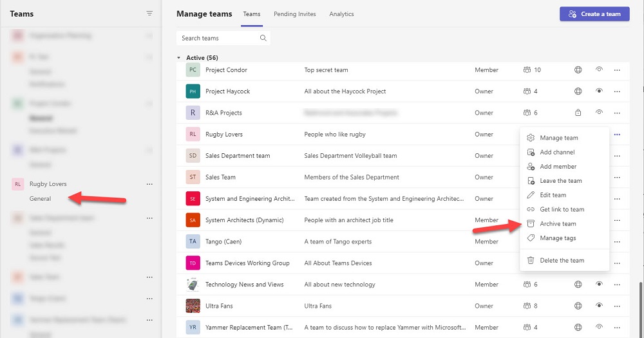This screenshot has width=644, height=338.
Task: Click the Create a team button
Action: coord(594,14)
